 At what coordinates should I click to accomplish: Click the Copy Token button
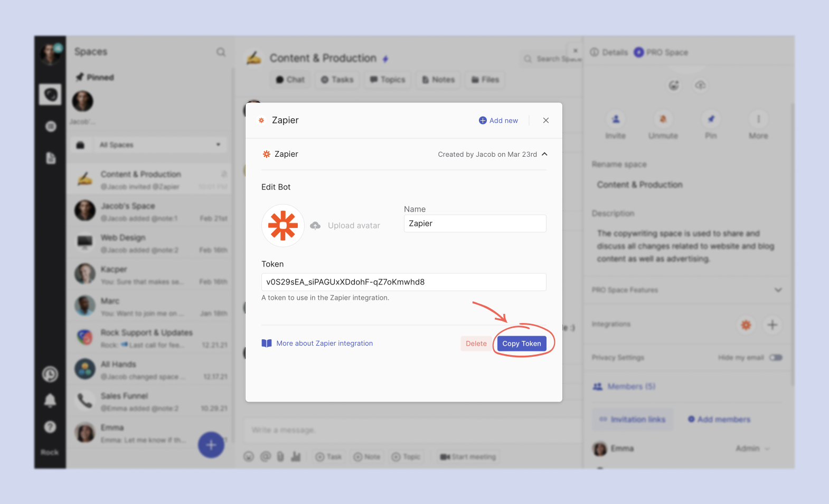click(x=521, y=344)
